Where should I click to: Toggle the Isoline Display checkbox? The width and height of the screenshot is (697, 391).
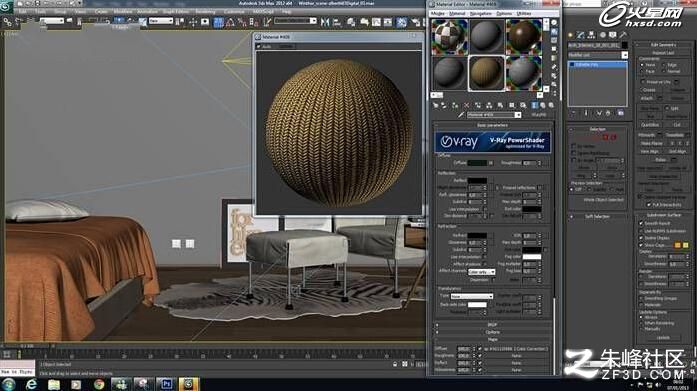click(x=641, y=238)
